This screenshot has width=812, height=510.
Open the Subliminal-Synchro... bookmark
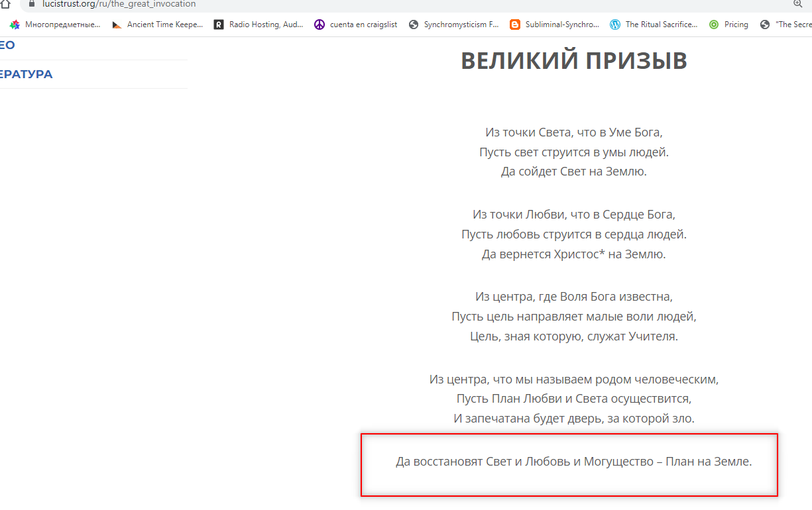click(555, 25)
